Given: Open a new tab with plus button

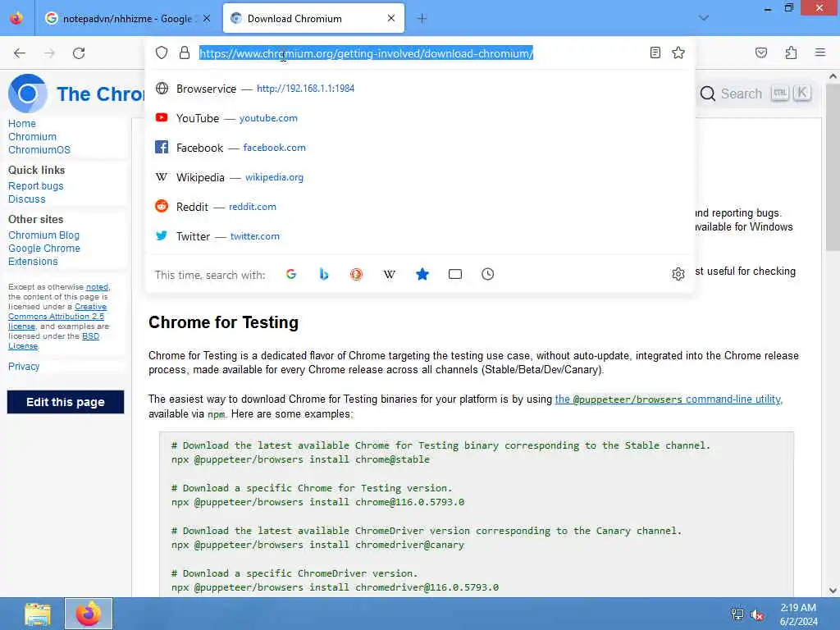Looking at the screenshot, I should click(422, 19).
